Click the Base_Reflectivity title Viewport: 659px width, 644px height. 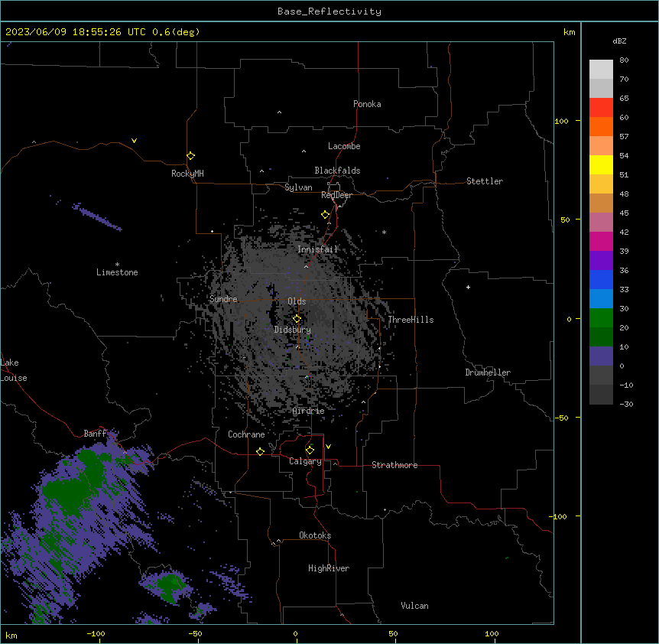[x=329, y=11]
